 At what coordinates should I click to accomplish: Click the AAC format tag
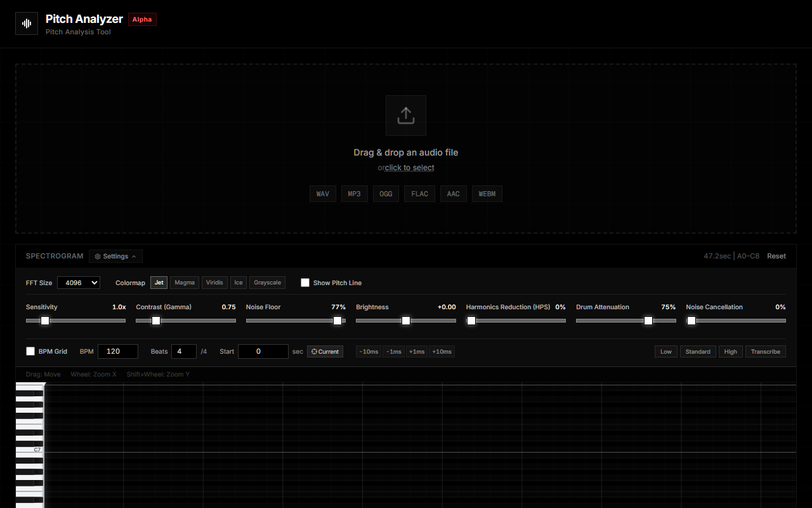click(x=453, y=194)
